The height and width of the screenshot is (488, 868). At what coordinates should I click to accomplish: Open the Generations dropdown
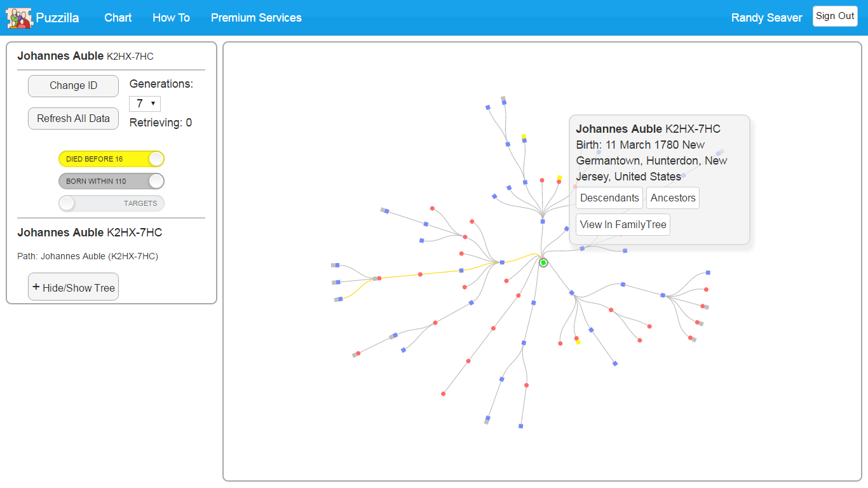click(x=144, y=103)
